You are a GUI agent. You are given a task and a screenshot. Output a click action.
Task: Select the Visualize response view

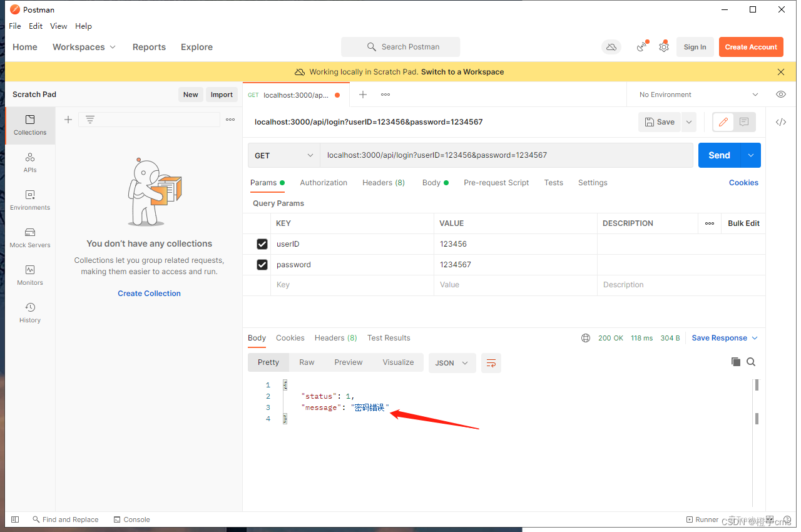coord(398,362)
